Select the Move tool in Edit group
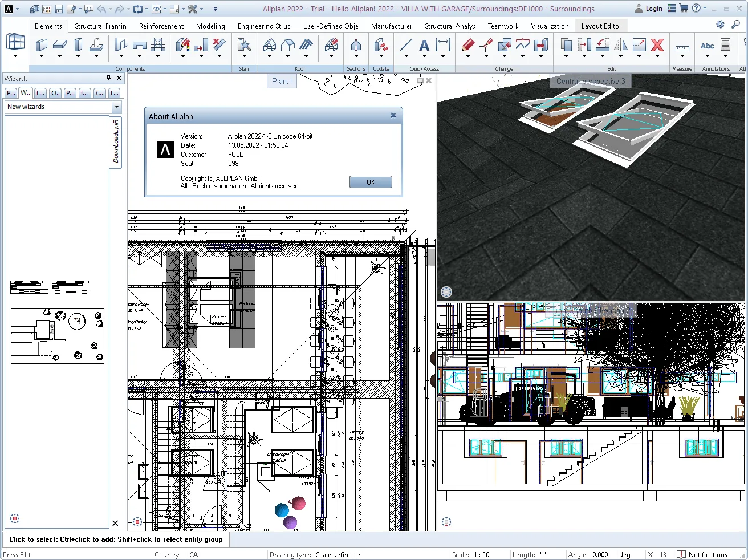Screen dimensions: 748x560 [584, 45]
